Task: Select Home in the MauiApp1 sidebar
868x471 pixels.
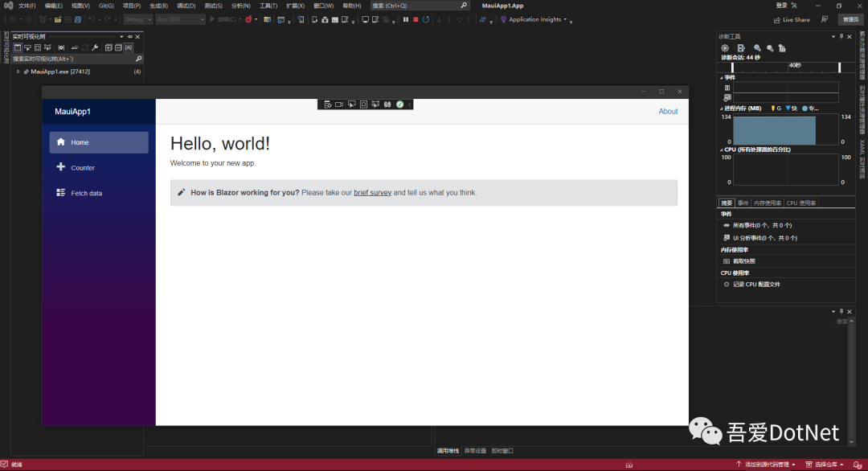Action: (x=99, y=142)
